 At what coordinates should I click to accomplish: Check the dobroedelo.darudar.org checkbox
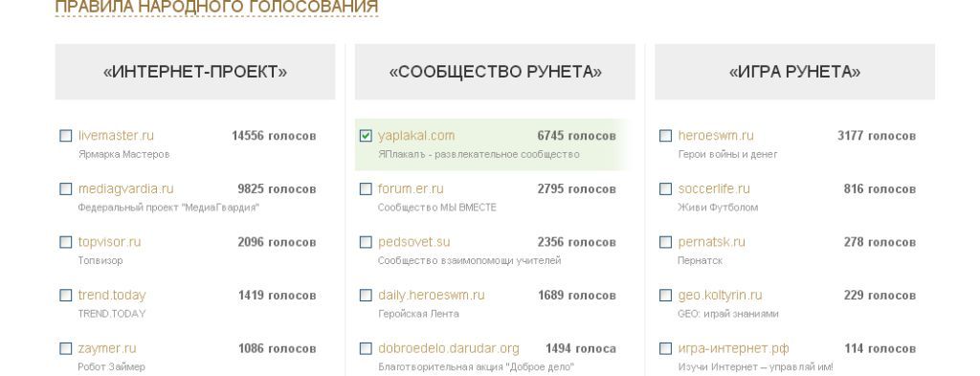[x=366, y=348]
